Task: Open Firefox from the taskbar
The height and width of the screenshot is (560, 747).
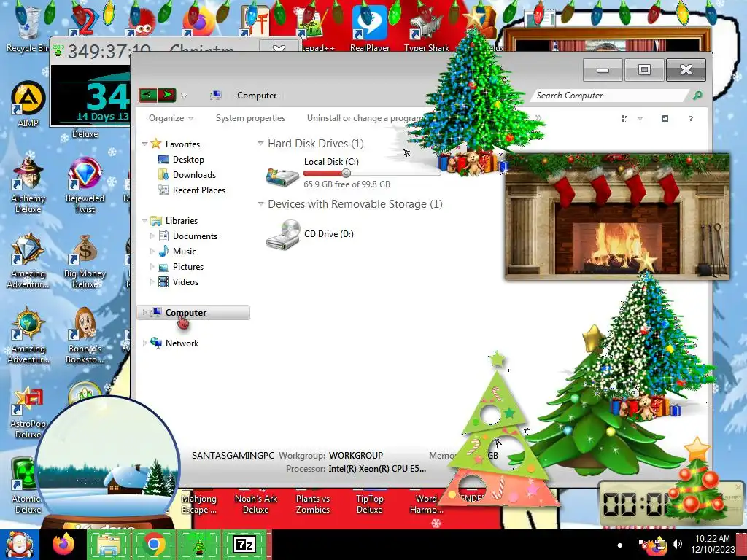Action: [63, 545]
